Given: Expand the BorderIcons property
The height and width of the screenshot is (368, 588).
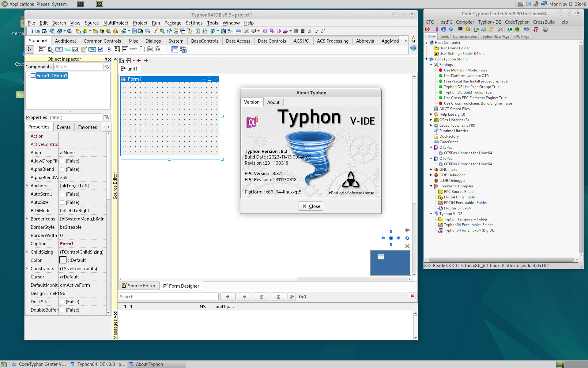Looking at the screenshot, I should pyautogui.click(x=27, y=219).
